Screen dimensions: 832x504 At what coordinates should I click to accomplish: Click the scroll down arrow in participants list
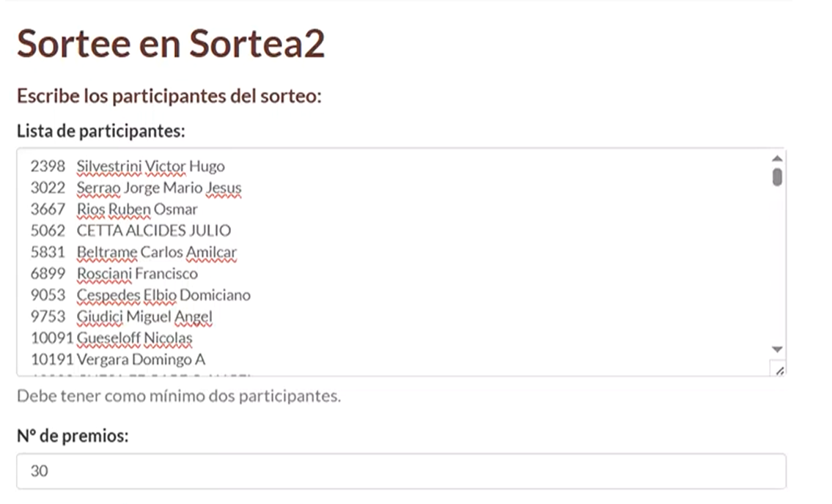pos(777,349)
